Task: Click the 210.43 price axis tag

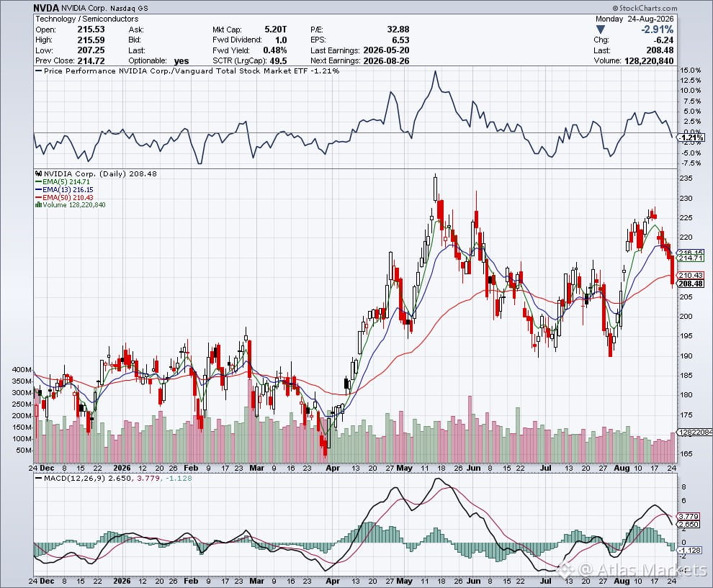Action: tap(691, 275)
